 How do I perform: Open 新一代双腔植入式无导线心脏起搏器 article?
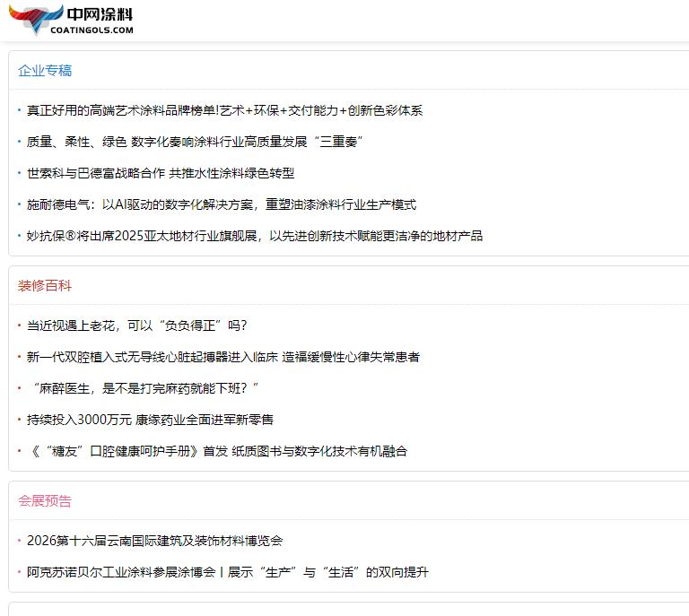(x=223, y=357)
